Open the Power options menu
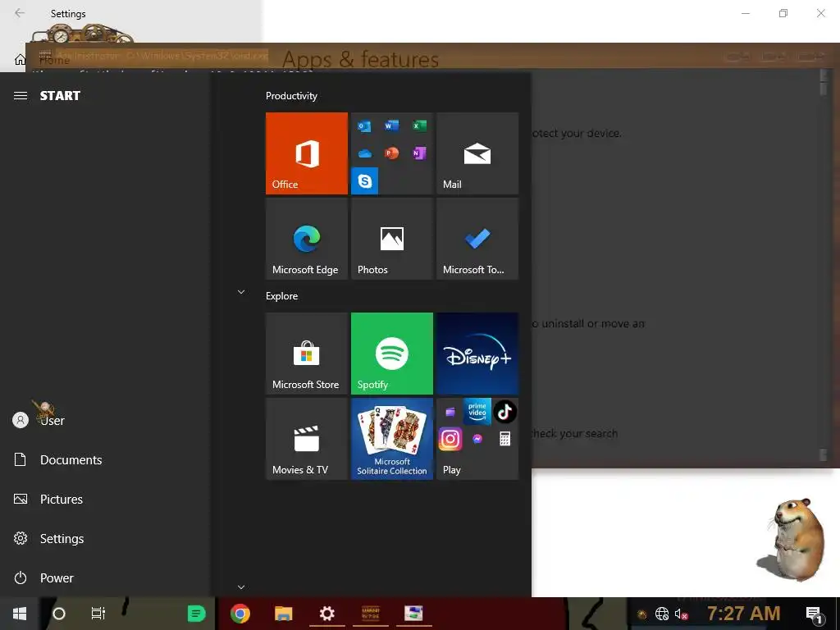The image size is (840, 630). (43, 578)
